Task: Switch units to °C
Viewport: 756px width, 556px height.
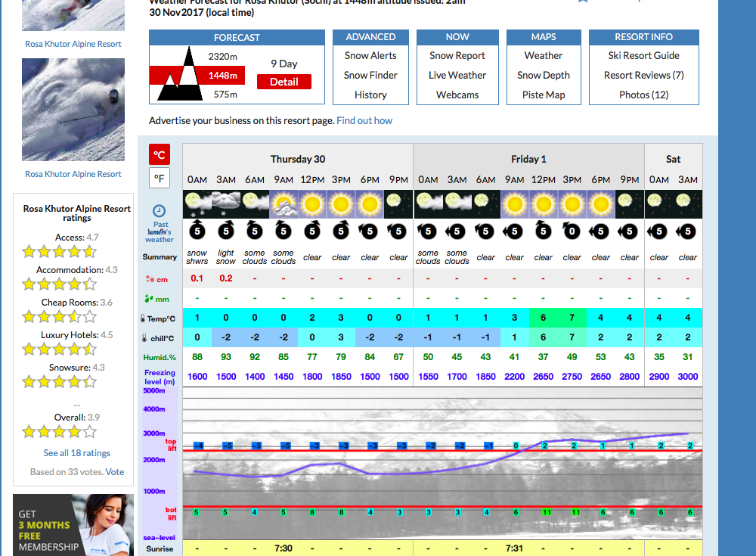Action: tap(159, 154)
